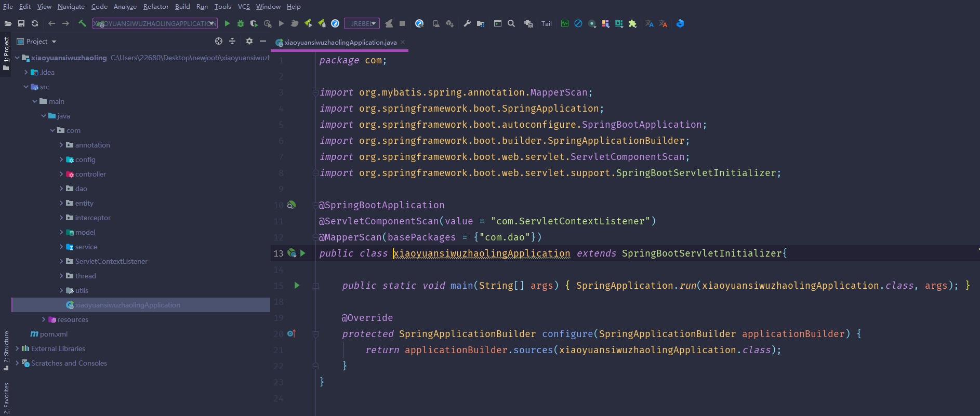Expand External Libraries node
This screenshot has width=980, height=416.
(x=17, y=348)
